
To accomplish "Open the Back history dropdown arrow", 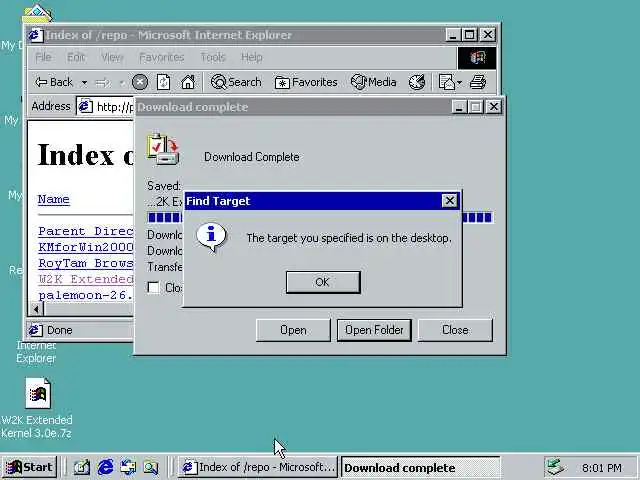I will (84, 83).
